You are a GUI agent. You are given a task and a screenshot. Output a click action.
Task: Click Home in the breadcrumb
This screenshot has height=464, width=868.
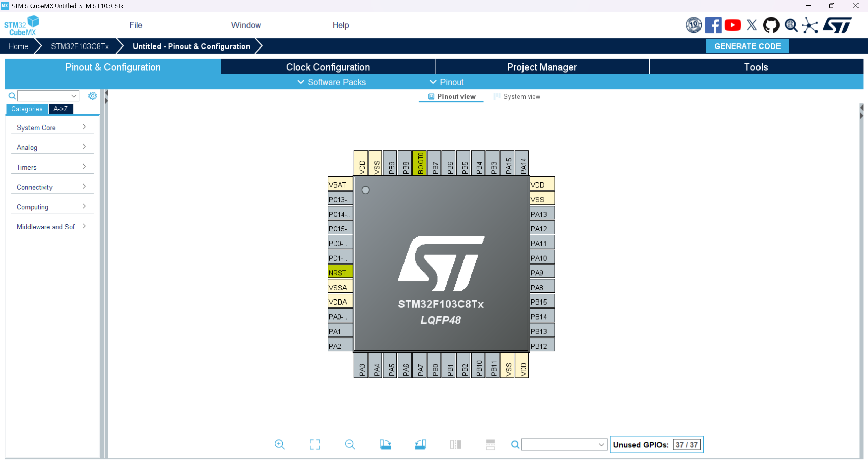tap(18, 46)
